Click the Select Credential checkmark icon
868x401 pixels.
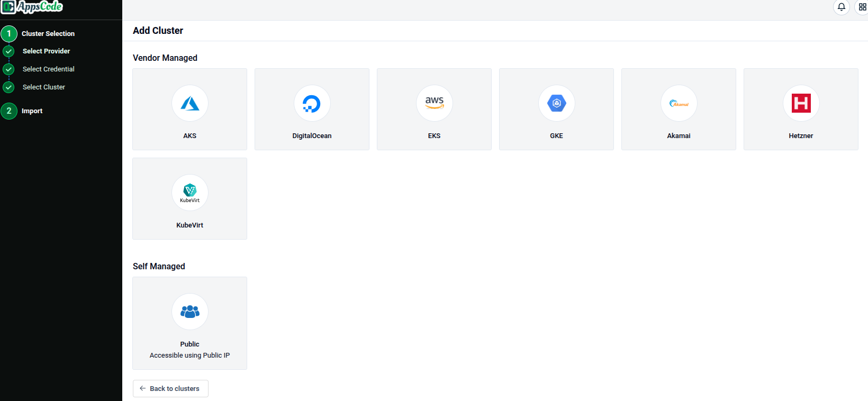point(9,69)
